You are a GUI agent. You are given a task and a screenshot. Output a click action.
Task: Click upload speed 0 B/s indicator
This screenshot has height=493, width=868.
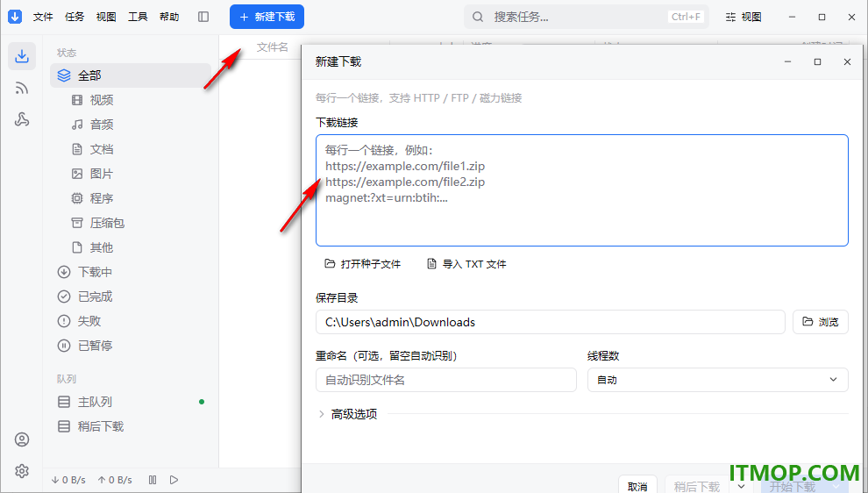pos(115,480)
